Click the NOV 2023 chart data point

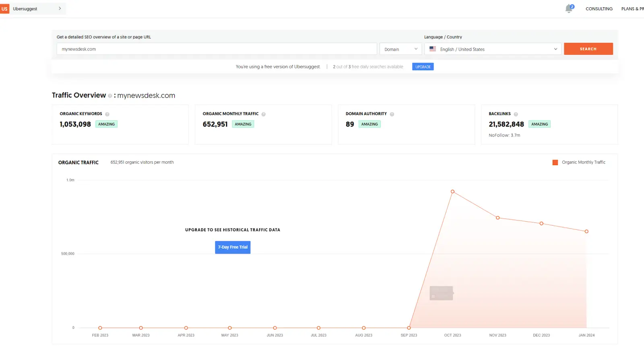tap(498, 218)
